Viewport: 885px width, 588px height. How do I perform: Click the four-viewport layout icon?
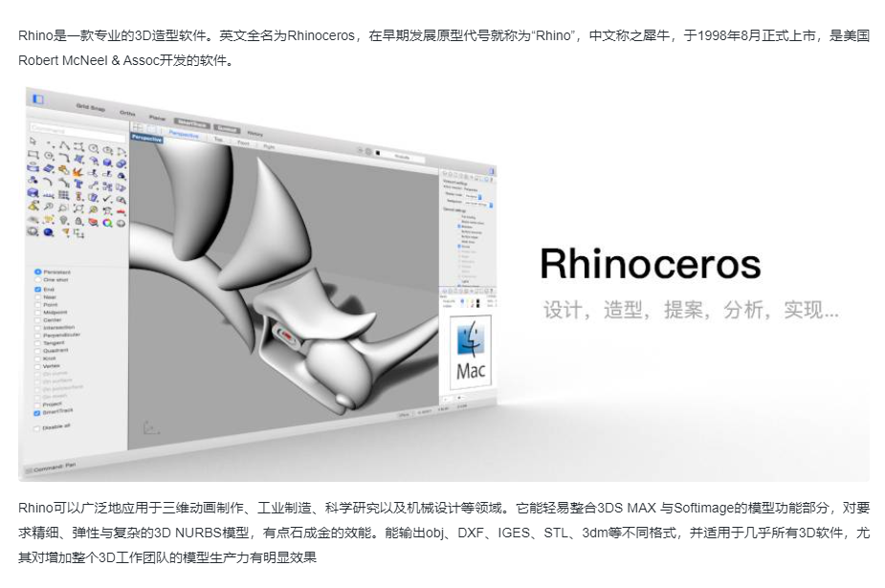pos(137,128)
